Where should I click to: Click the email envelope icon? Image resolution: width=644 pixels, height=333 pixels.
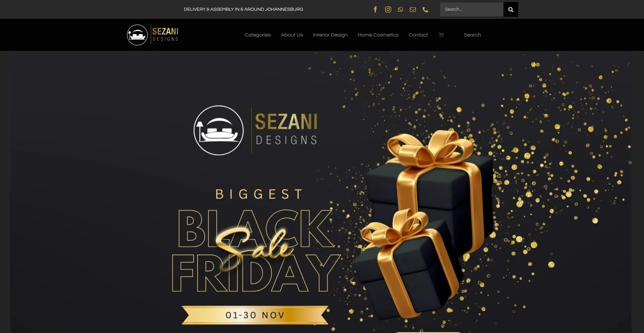click(x=413, y=9)
